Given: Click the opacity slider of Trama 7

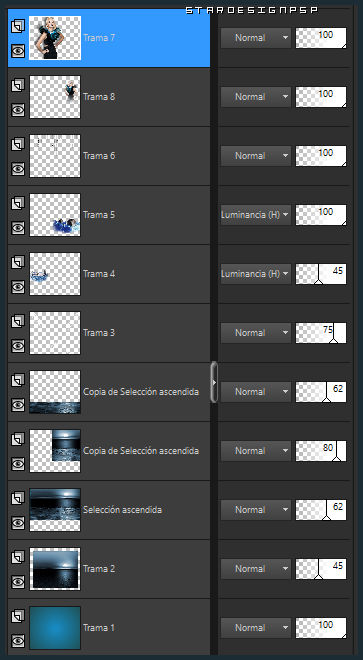Looking at the screenshot, I should tap(321, 38).
